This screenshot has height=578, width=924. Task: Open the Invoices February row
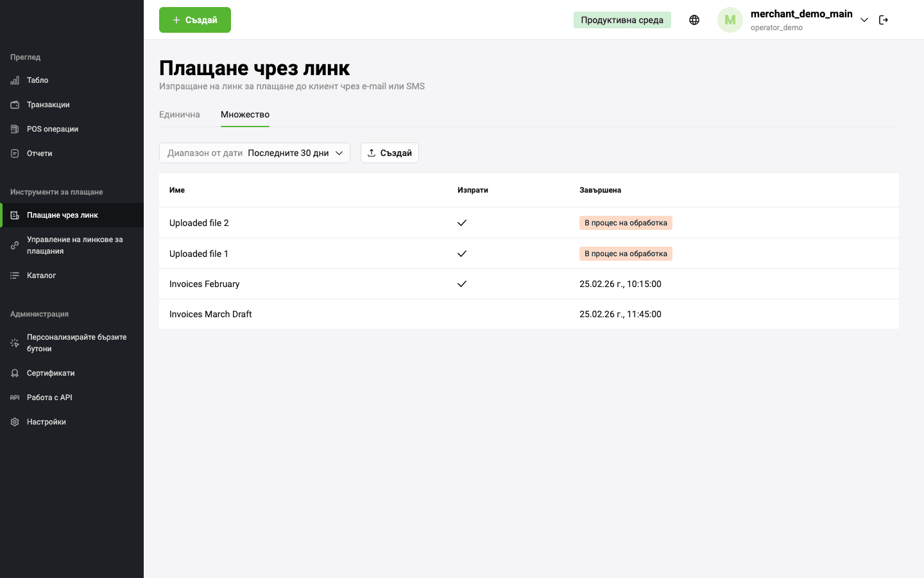[x=205, y=284]
